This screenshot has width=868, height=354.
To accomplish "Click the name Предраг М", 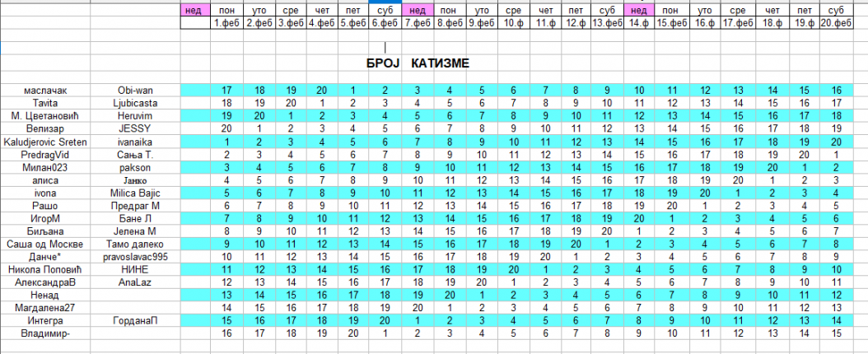I will click(x=135, y=205).
